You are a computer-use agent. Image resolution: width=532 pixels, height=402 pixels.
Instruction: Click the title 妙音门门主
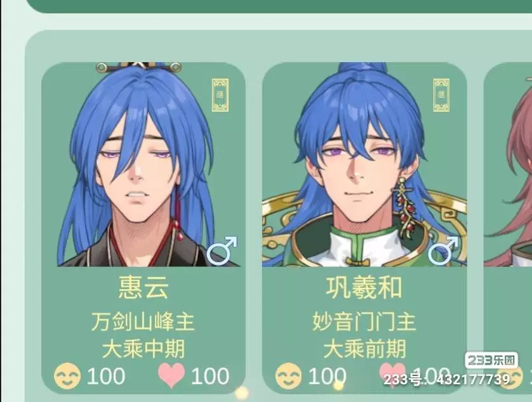click(x=364, y=322)
